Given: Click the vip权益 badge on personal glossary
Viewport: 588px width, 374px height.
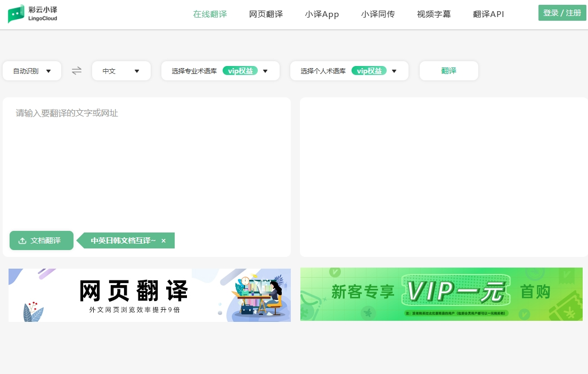Looking at the screenshot, I should click(x=369, y=71).
